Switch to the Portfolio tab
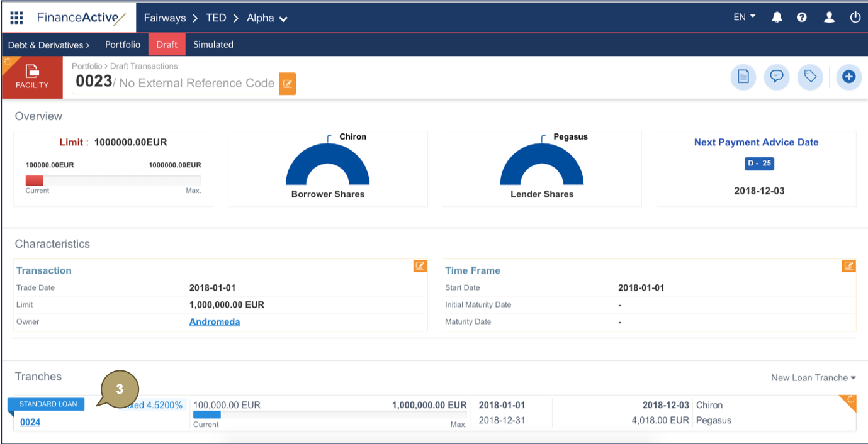 [123, 45]
